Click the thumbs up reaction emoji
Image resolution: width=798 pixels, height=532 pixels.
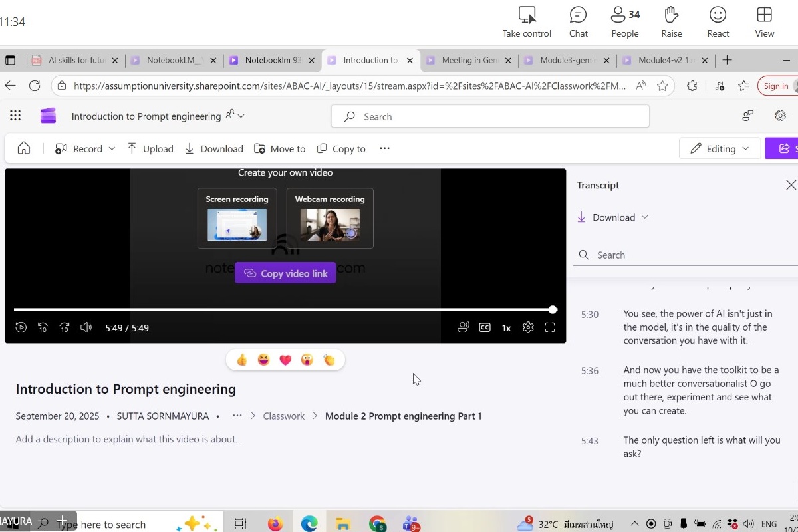[x=242, y=360]
